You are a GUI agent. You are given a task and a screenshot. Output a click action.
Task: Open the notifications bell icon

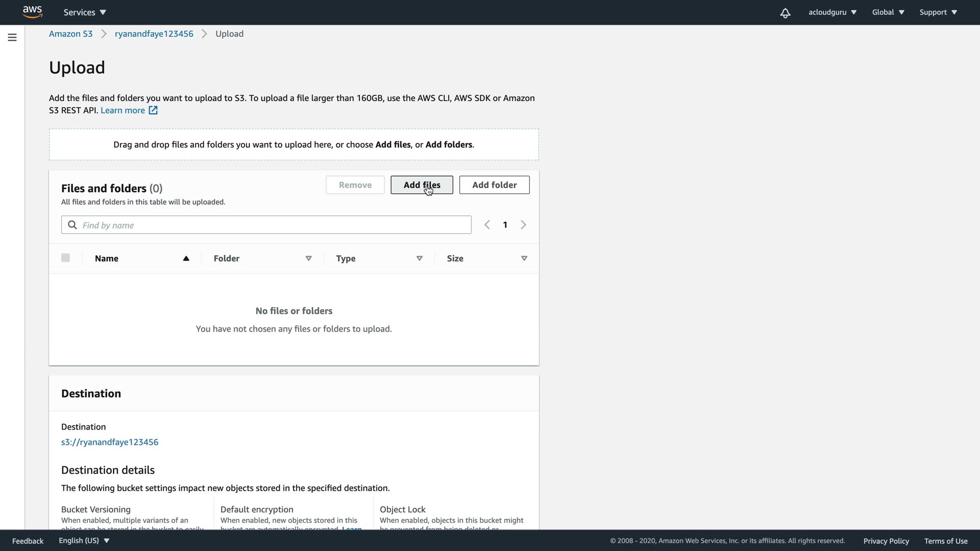pyautogui.click(x=785, y=13)
